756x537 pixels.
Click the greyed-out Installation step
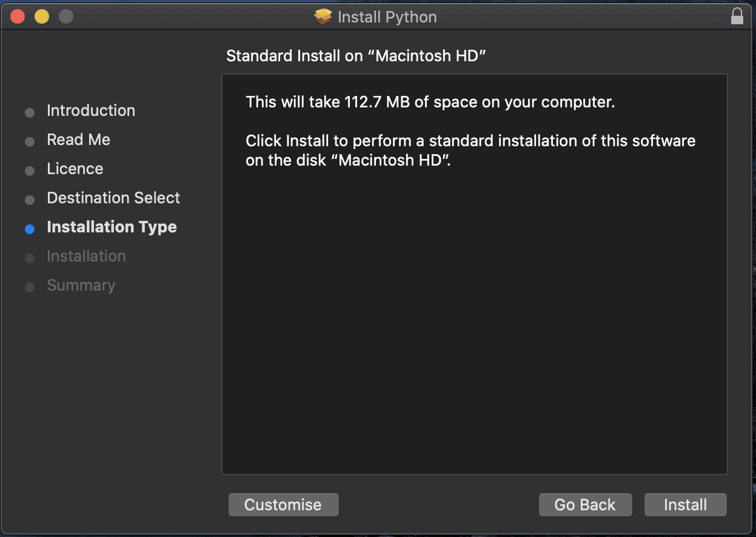click(x=86, y=256)
